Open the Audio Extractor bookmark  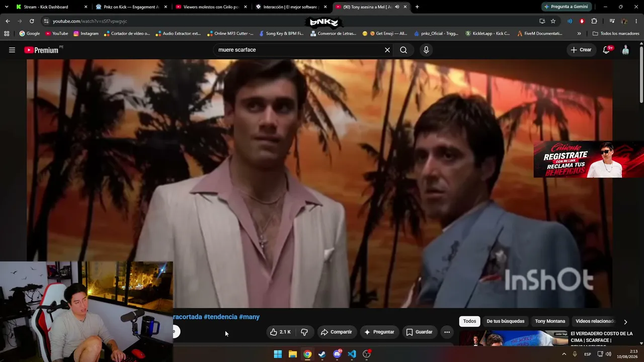click(x=178, y=34)
